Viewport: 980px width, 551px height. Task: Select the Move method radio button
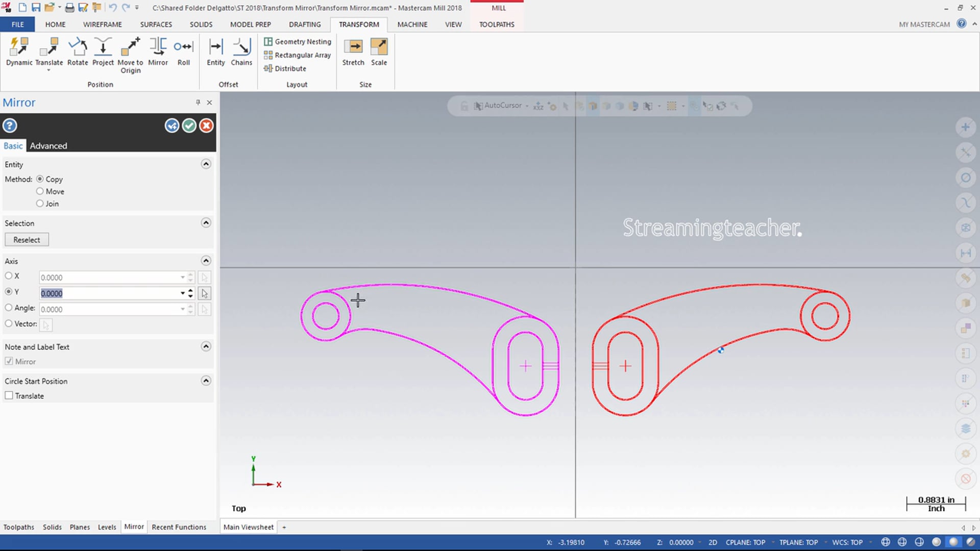pos(40,191)
